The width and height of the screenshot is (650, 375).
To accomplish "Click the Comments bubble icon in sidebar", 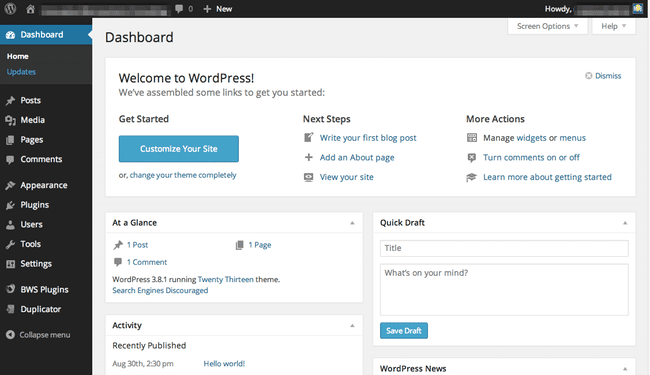I will [x=10, y=160].
